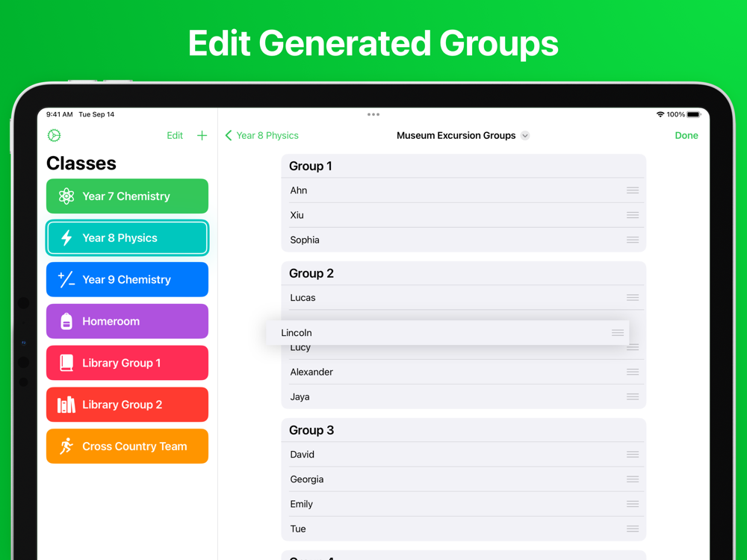Tap Done to finish editing groups
Viewport: 747px width, 560px height.
[x=686, y=136]
